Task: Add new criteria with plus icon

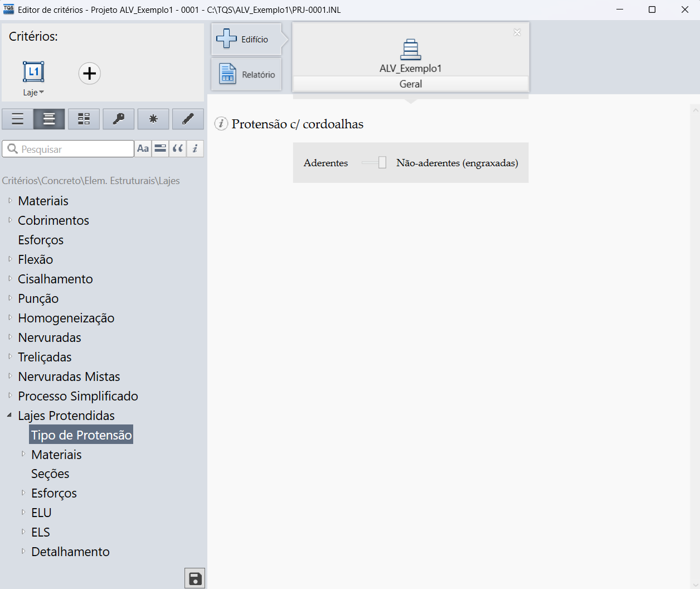Action: (89, 73)
